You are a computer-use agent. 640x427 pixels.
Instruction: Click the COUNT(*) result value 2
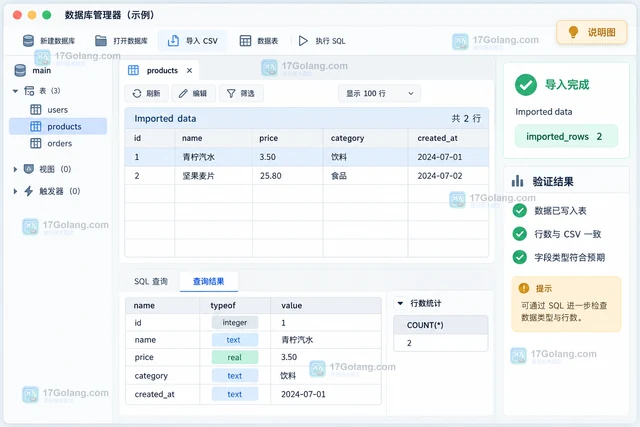pyautogui.click(x=409, y=343)
